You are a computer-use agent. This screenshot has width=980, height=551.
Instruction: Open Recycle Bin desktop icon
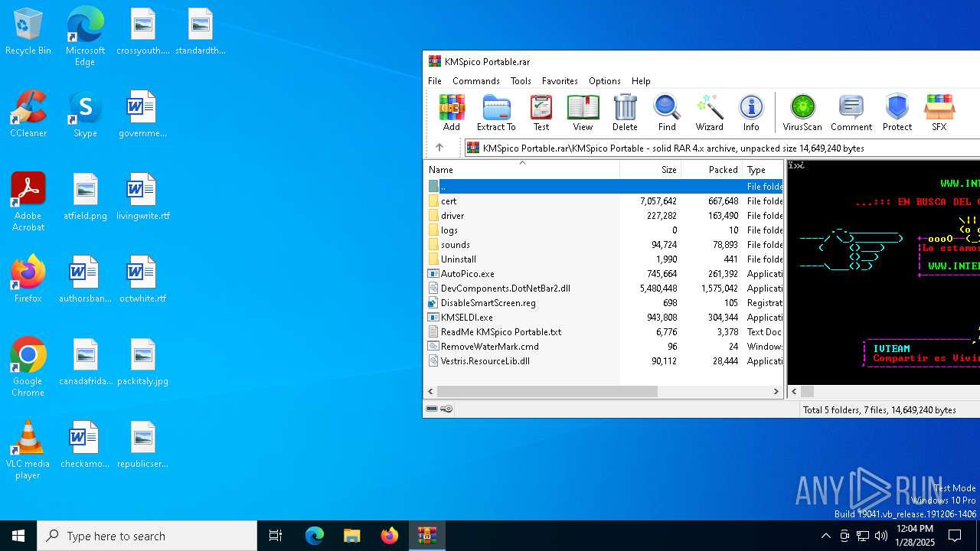tap(28, 31)
